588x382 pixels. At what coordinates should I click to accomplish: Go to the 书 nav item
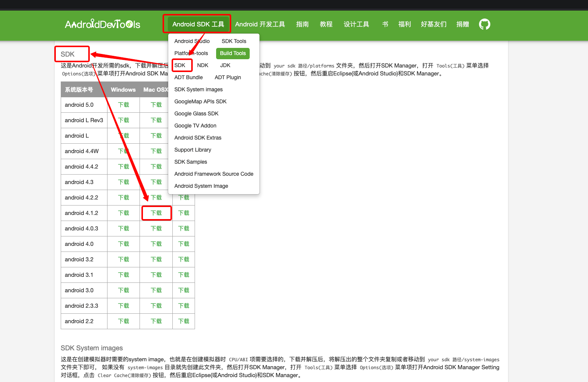(385, 24)
